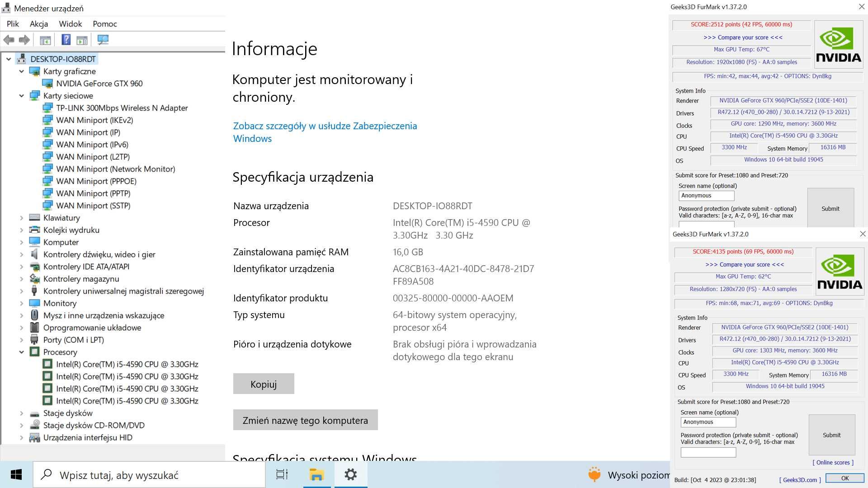Image resolution: width=868 pixels, height=488 pixels.
Task: Focus screen name field in upper FurMark window
Action: pyautogui.click(x=706, y=196)
